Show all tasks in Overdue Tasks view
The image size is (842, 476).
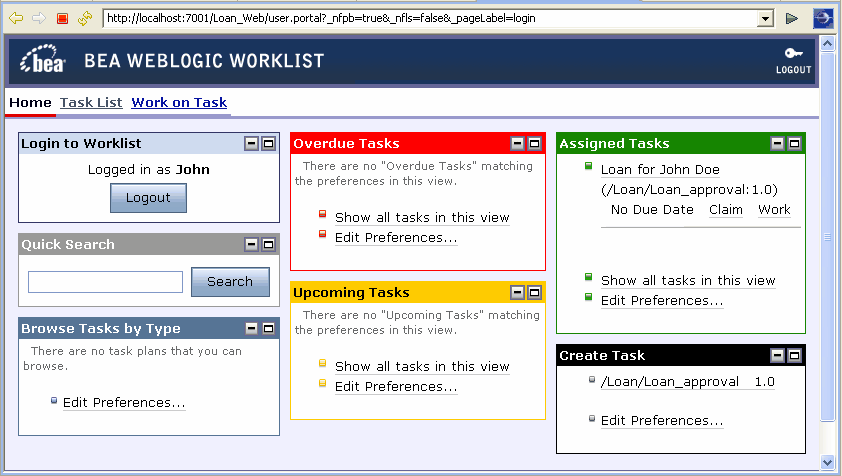point(422,218)
